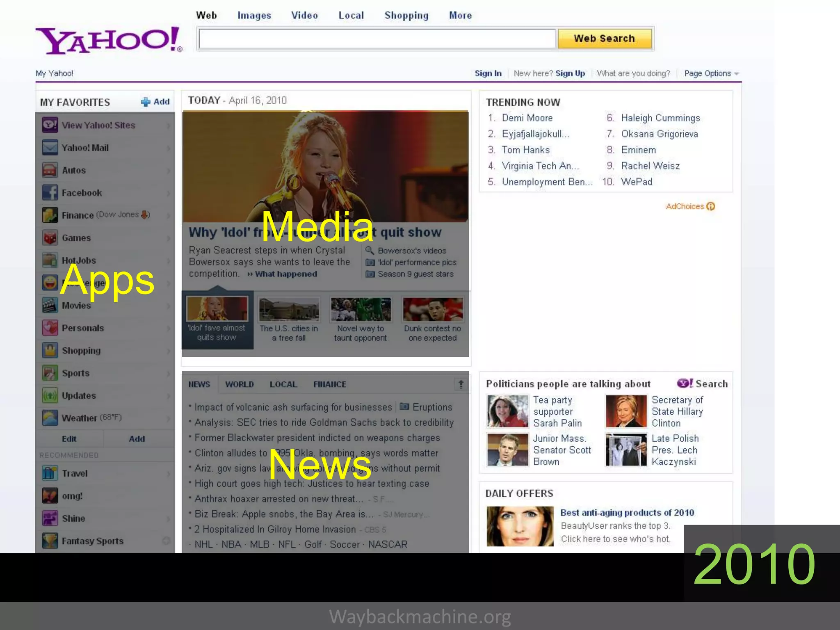Click the Games dice icon
This screenshot has width=840, height=630.
click(50, 238)
